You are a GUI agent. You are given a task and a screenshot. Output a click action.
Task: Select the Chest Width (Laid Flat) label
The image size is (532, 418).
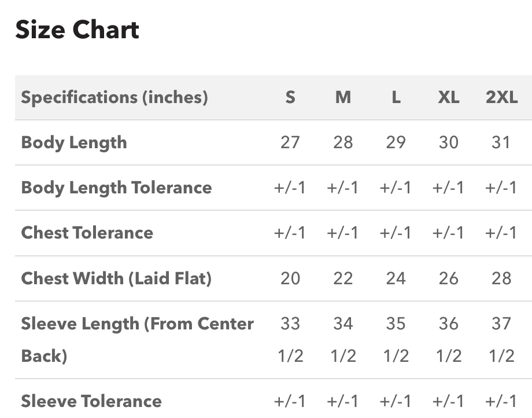(116, 278)
